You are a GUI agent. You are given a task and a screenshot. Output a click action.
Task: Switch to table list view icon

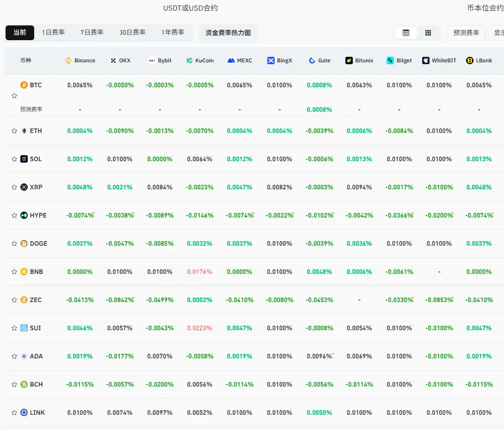(x=406, y=33)
